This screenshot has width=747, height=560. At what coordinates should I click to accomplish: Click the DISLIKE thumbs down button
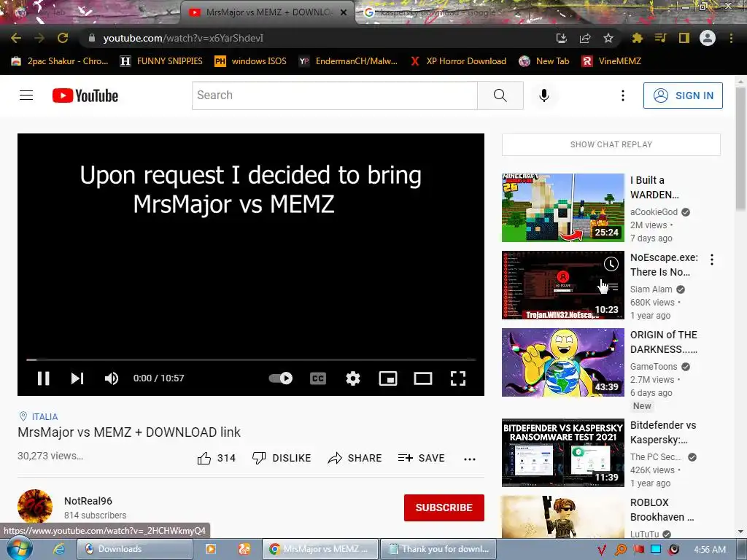tap(281, 458)
